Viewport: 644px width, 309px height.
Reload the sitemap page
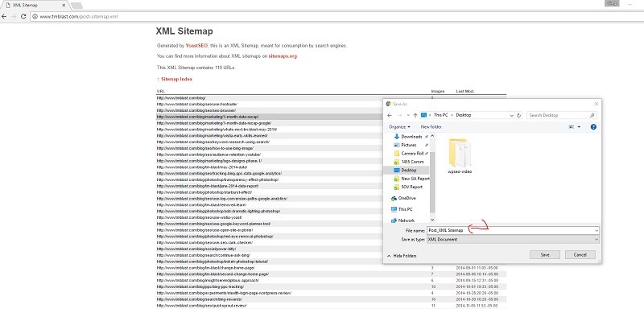click(x=24, y=16)
